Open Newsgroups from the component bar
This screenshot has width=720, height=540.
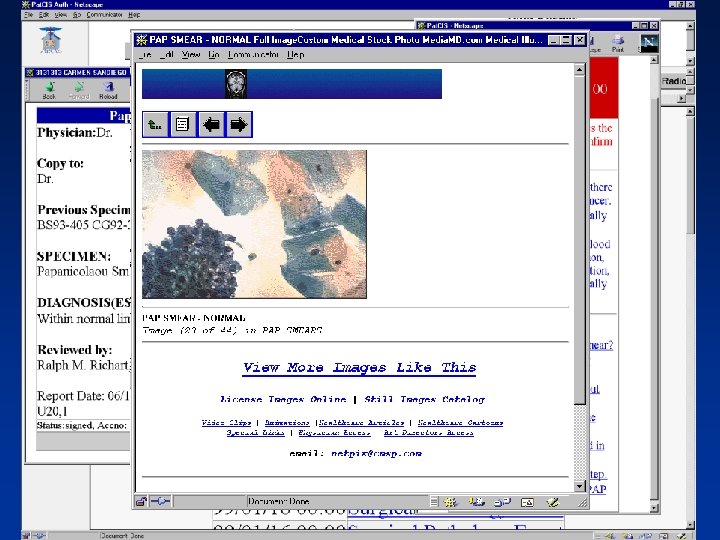[x=502, y=502]
